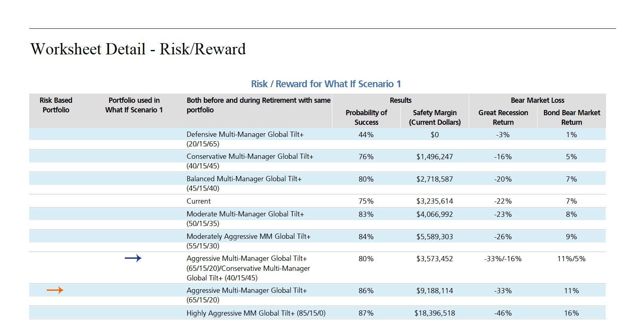Select the Balanced Multi-Manager Global Tilt+ portfolio
644x336 pixels.
244,183
